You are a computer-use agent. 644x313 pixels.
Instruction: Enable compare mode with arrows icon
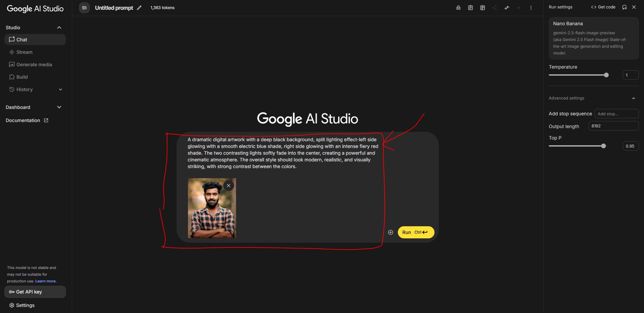[506, 7]
